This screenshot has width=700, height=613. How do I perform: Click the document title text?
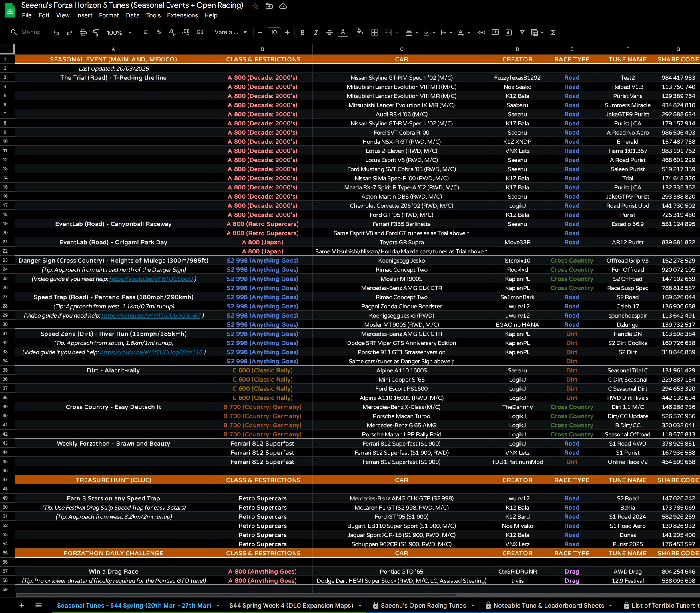[132, 5]
